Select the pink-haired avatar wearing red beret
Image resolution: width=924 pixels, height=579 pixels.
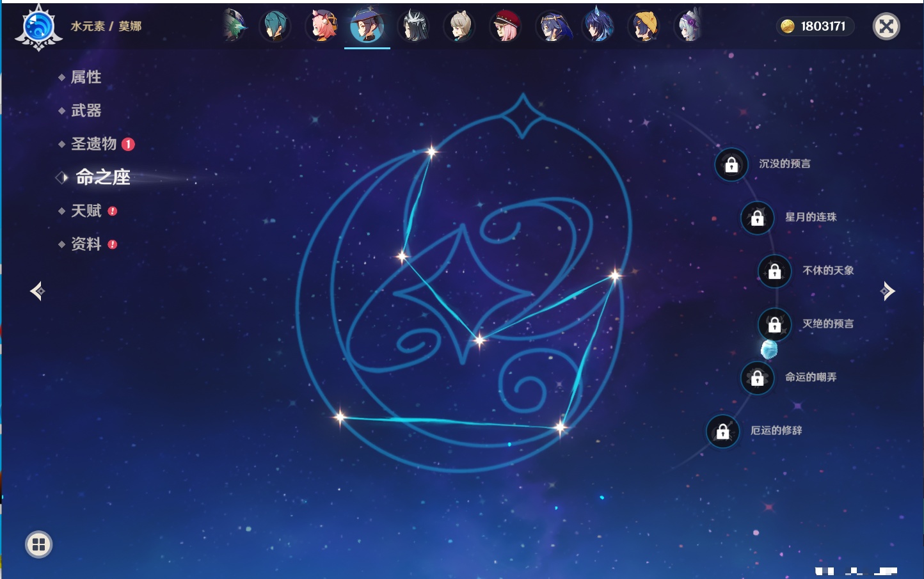(506, 26)
